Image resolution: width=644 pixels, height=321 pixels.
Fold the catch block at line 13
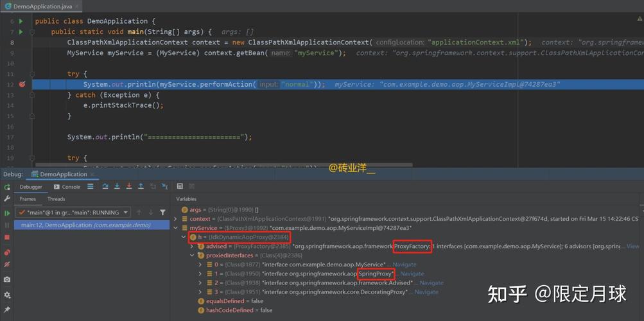point(33,95)
